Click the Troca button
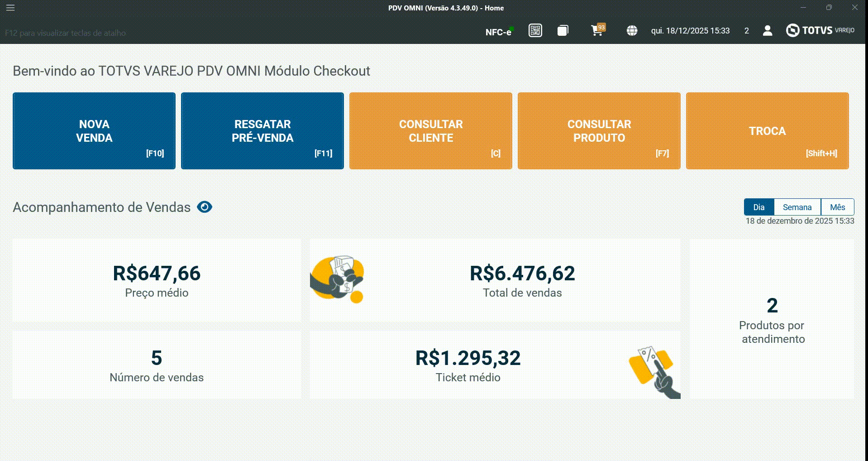Viewport: 868px width, 461px height. (768, 131)
